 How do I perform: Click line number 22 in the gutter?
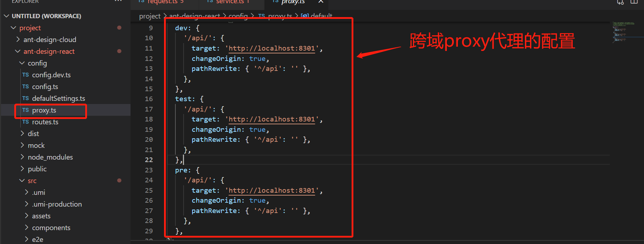tap(149, 160)
